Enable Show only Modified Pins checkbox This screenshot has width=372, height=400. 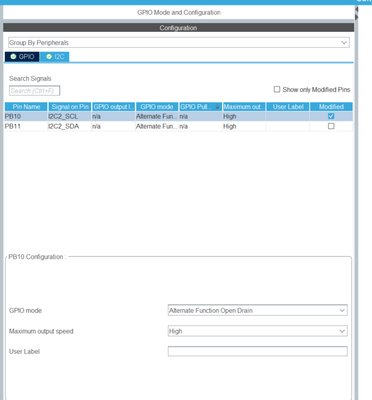pyautogui.click(x=277, y=89)
